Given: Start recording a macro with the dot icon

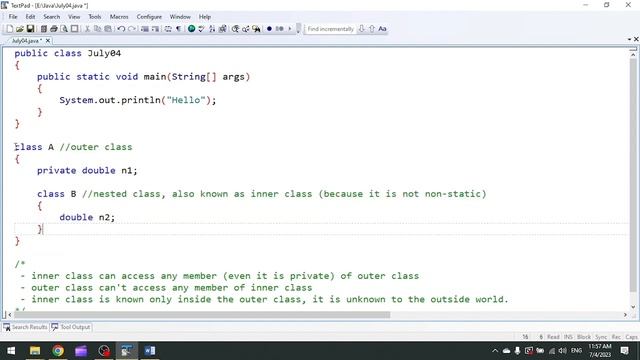Looking at the screenshot, I should pyautogui.click(x=269, y=29).
